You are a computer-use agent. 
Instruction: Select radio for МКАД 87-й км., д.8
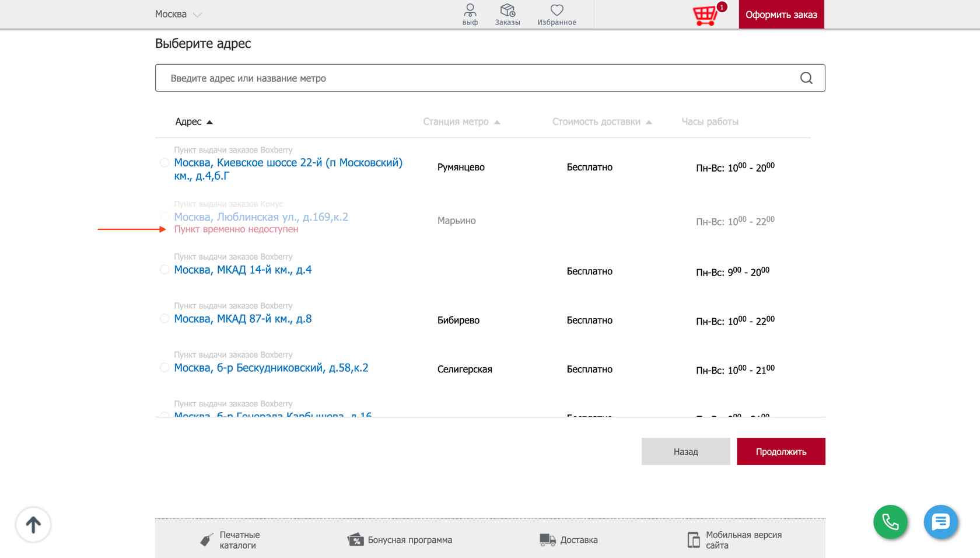pos(164,319)
